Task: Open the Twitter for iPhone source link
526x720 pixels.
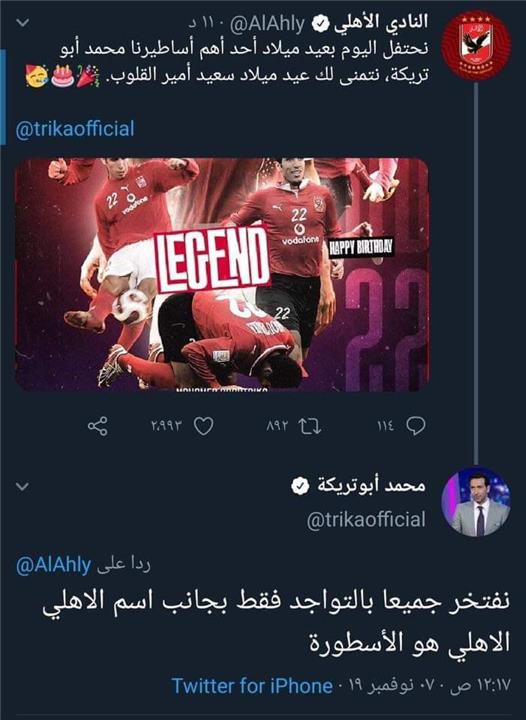Action: (252, 686)
